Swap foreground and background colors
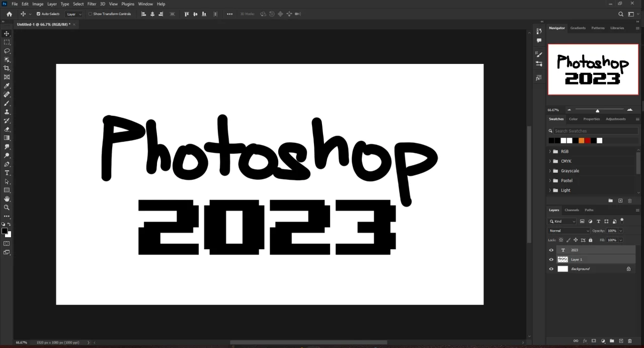644x348 pixels. [9, 224]
